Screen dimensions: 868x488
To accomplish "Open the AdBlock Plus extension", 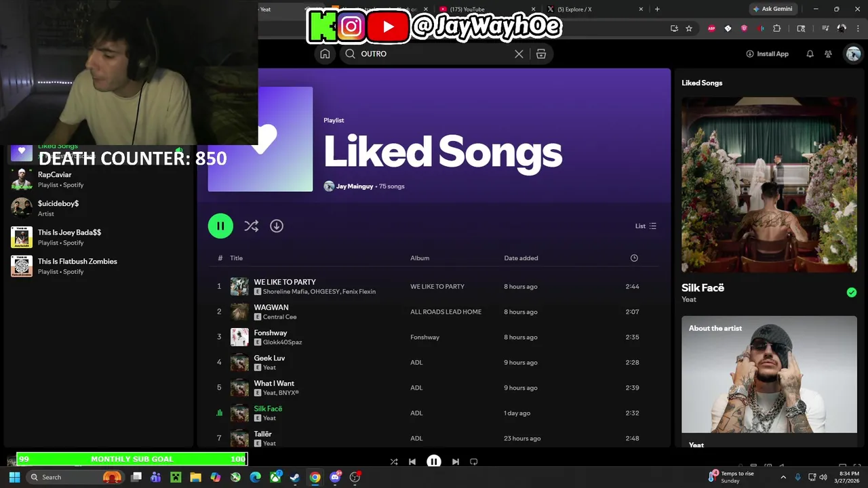I will coord(711,28).
